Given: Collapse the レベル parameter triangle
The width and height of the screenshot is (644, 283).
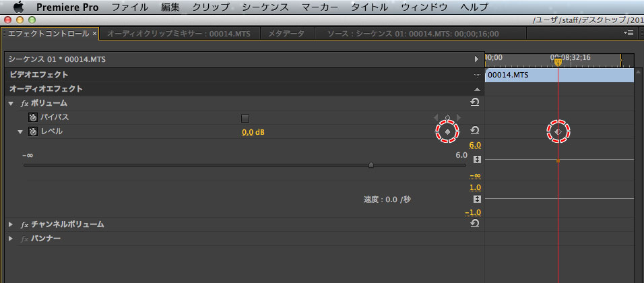Looking at the screenshot, I should 20,132.
